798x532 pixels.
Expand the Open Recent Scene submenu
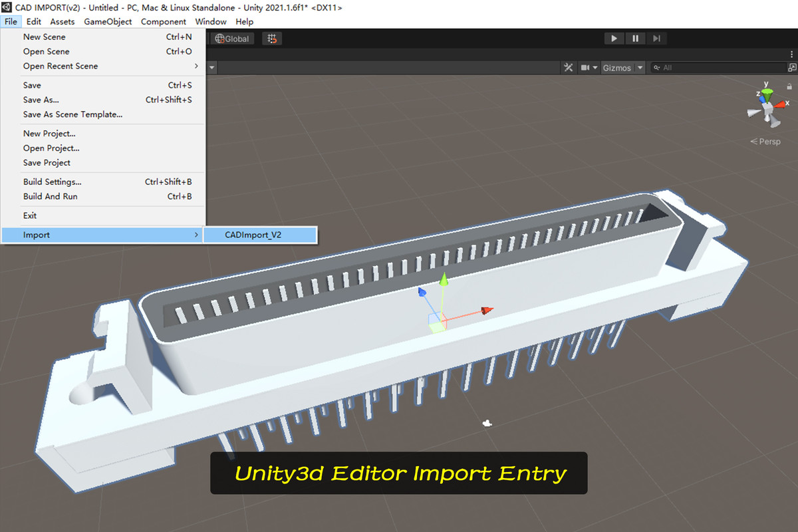(103, 66)
